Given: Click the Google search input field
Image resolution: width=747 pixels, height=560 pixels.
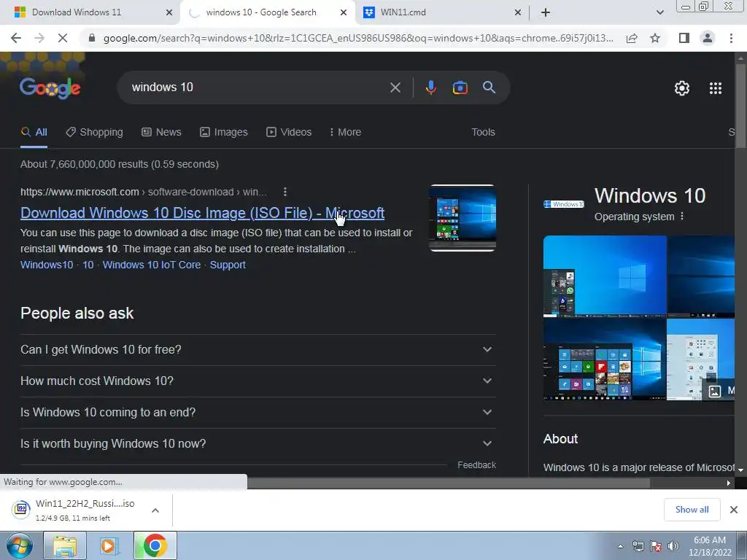Looking at the screenshot, I should click(258, 87).
